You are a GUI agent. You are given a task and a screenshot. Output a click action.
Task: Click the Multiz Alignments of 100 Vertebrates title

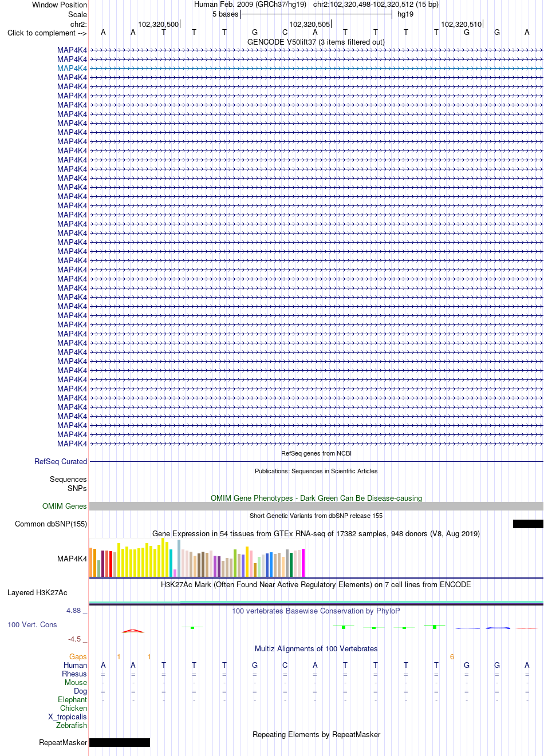click(x=316, y=648)
